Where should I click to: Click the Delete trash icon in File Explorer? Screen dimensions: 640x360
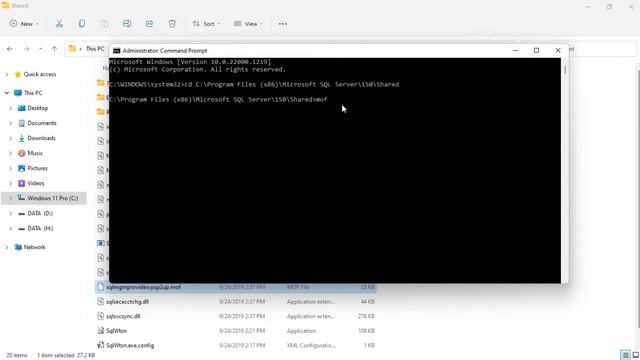172,24
